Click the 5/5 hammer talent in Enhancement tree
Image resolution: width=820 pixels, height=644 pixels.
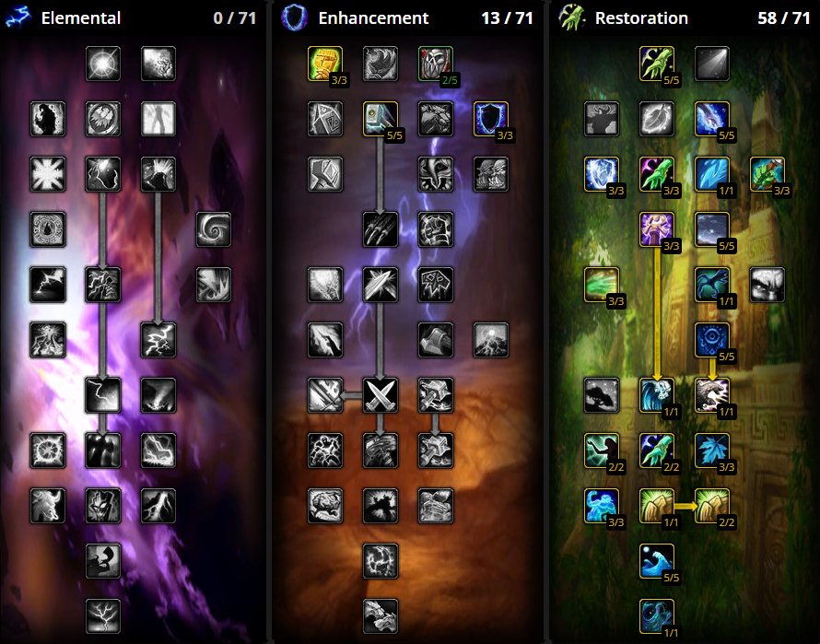click(381, 119)
